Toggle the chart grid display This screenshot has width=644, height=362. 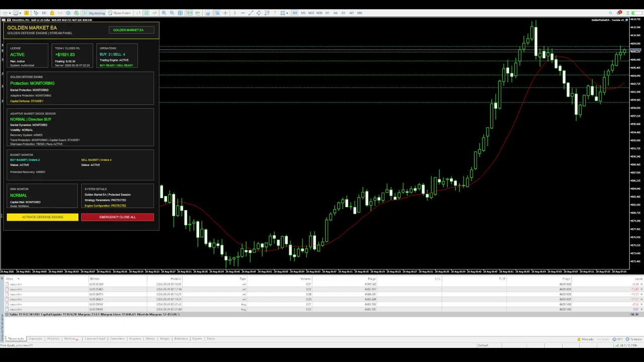(x=180, y=13)
